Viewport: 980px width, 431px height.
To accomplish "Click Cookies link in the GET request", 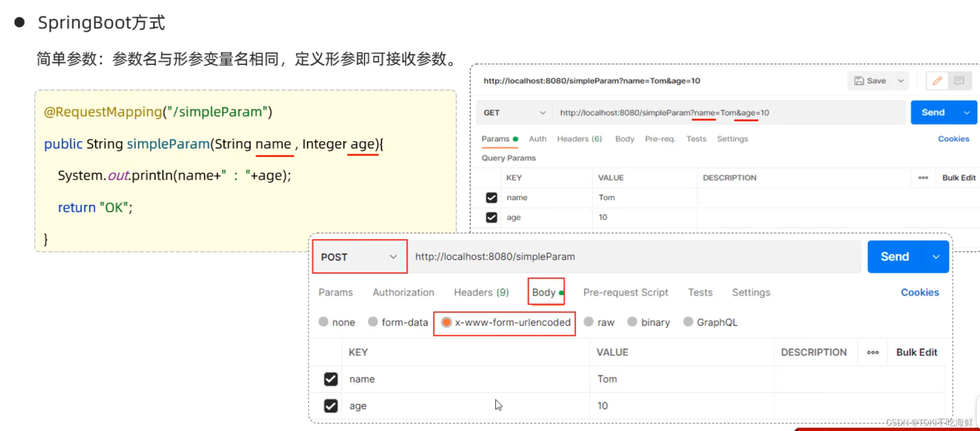I will pyautogui.click(x=954, y=139).
